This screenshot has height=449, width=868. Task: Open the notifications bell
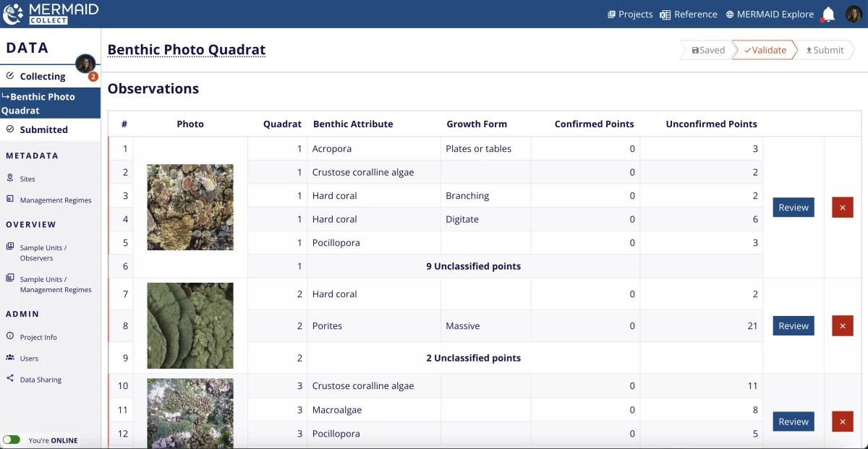point(828,14)
